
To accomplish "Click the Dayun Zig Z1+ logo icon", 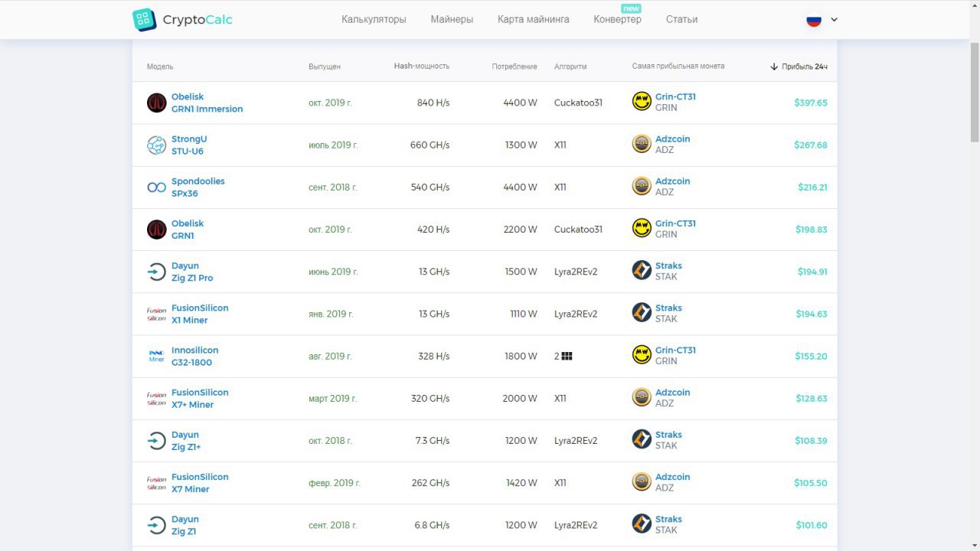I will (157, 440).
